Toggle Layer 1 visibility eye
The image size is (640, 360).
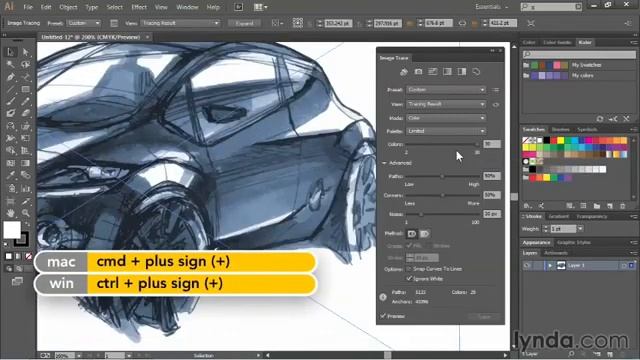tap(527, 265)
